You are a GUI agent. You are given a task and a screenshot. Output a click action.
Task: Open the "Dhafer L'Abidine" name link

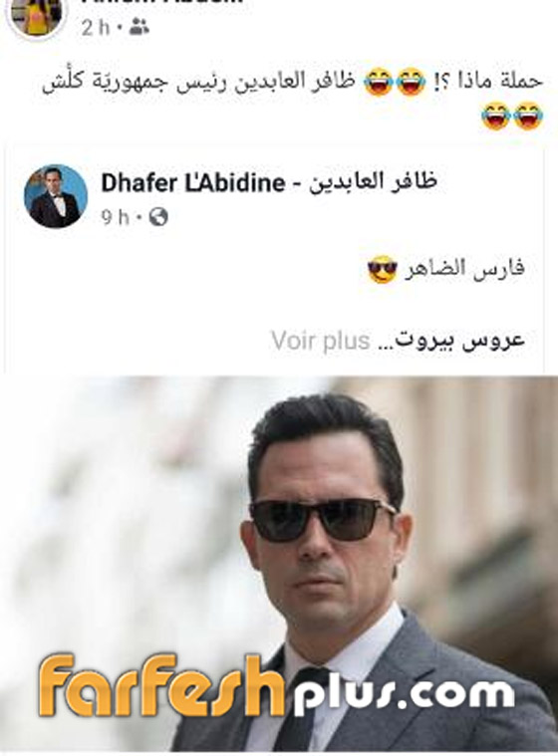coord(193,183)
